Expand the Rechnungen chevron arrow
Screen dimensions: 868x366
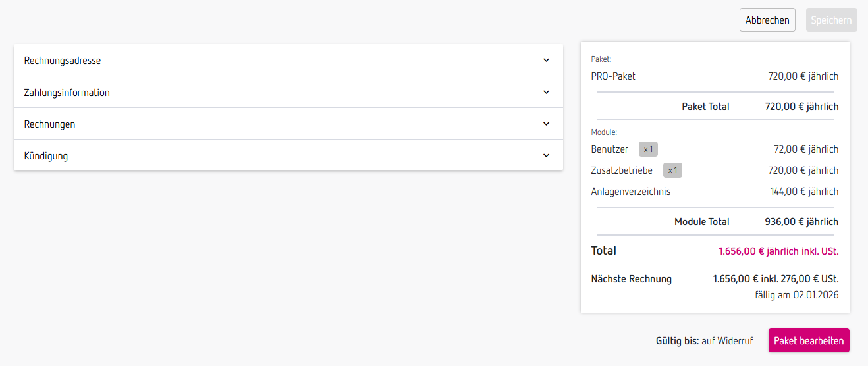pyautogui.click(x=546, y=124)
